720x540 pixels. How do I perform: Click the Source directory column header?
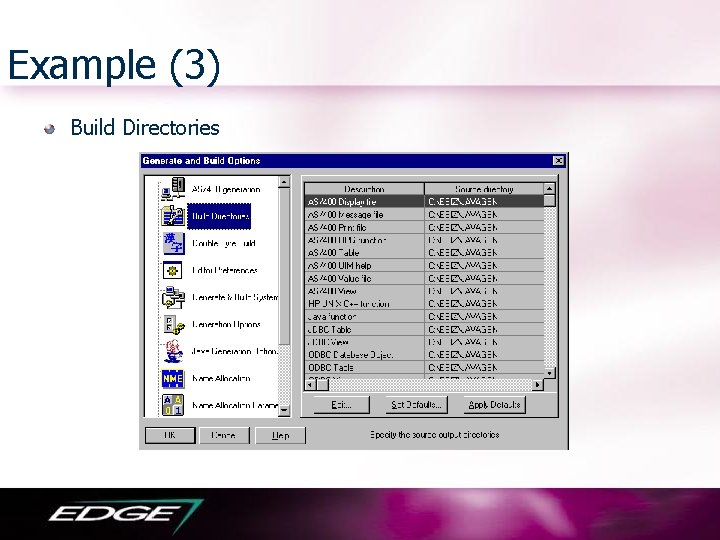click(x=484, y=189)
